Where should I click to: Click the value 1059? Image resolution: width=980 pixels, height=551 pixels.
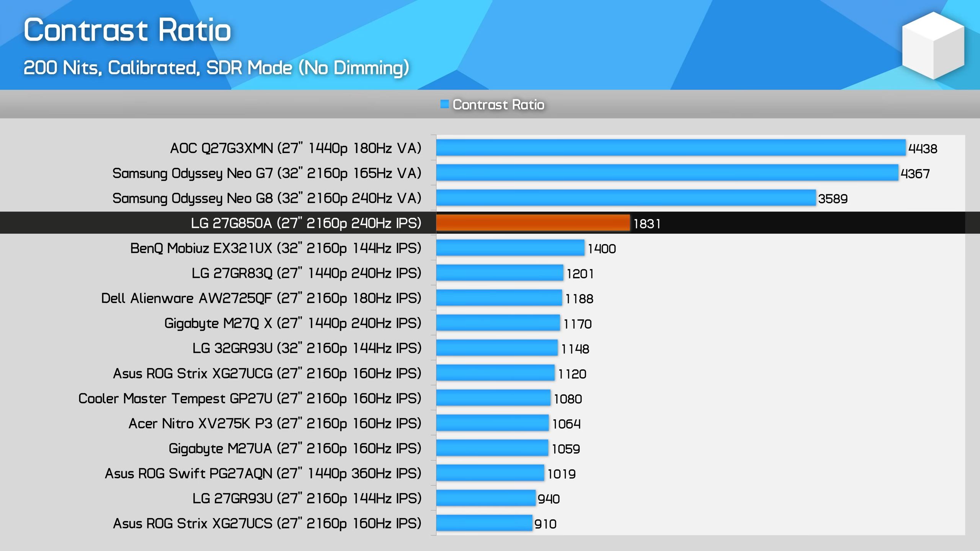coord(566,449)
